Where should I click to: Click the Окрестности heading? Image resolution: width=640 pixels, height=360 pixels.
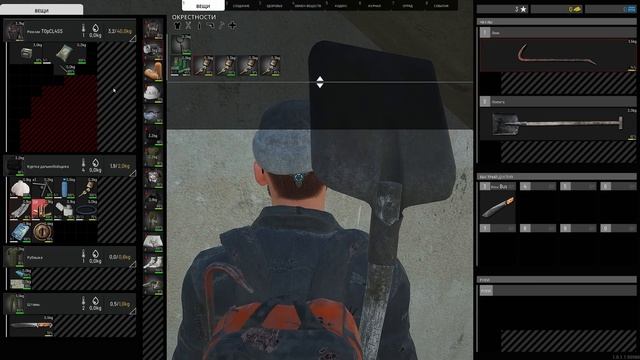(x=193, y=17)
